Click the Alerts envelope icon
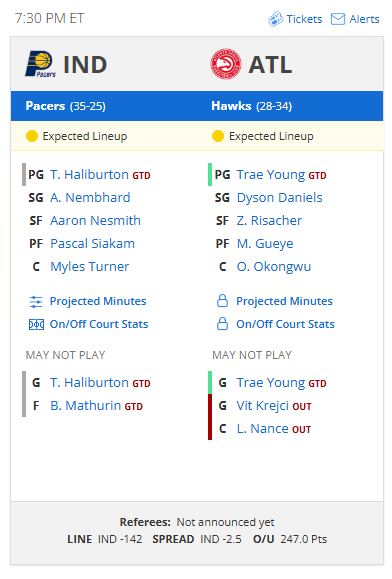The image size is (392, 579). pos(338,19)
